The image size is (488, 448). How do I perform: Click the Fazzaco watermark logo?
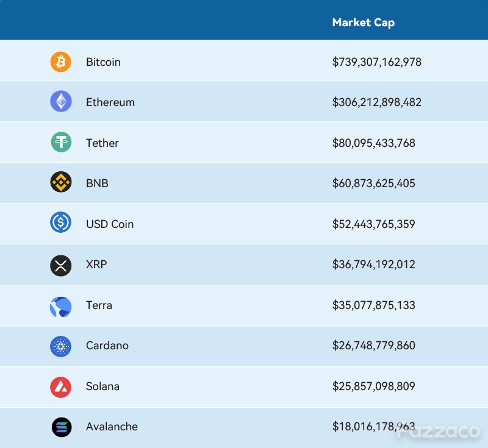coord(438,430)
